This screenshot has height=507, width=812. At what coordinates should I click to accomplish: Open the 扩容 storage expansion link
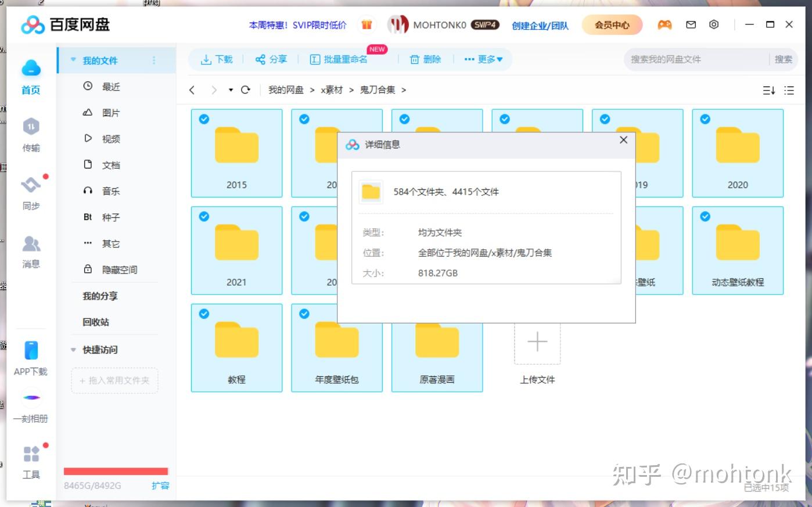160,486
